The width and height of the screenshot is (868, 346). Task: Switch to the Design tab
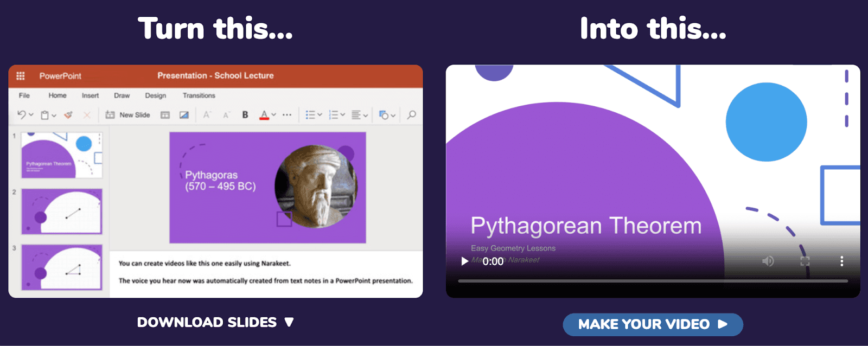coord(156,95)
